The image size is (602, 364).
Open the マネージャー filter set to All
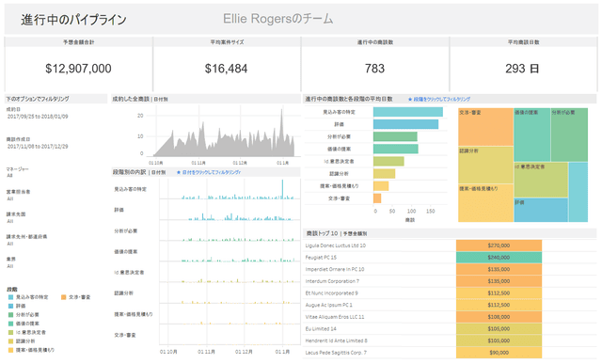[x=17, y=172]
